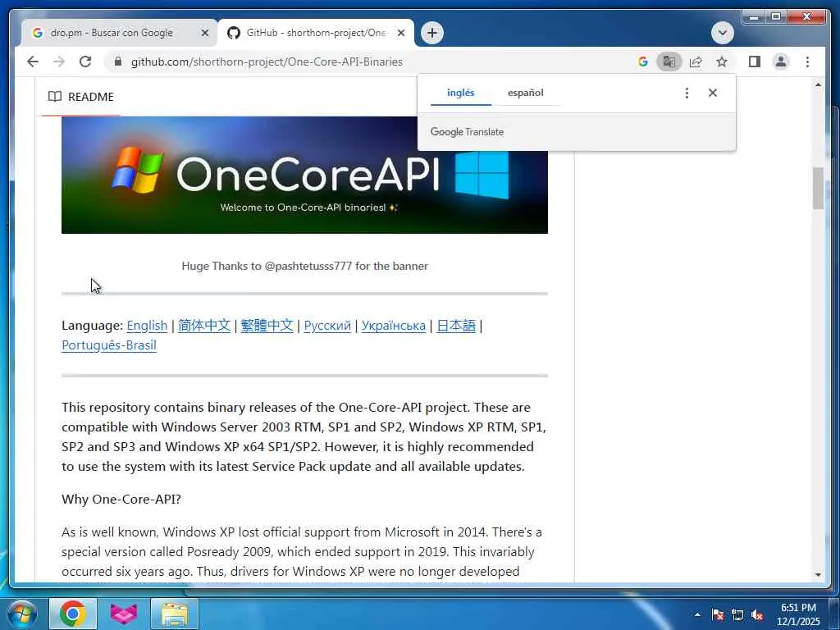This screenshot has height=630, width=840.
Task: Share this page with the share icon
Action: coord(696,62)
